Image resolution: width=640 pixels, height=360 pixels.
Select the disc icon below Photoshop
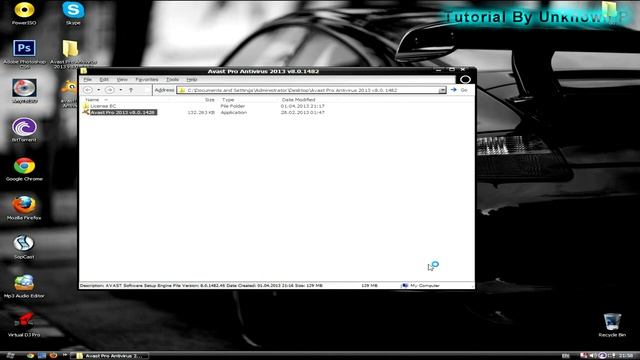pos(24,88)
